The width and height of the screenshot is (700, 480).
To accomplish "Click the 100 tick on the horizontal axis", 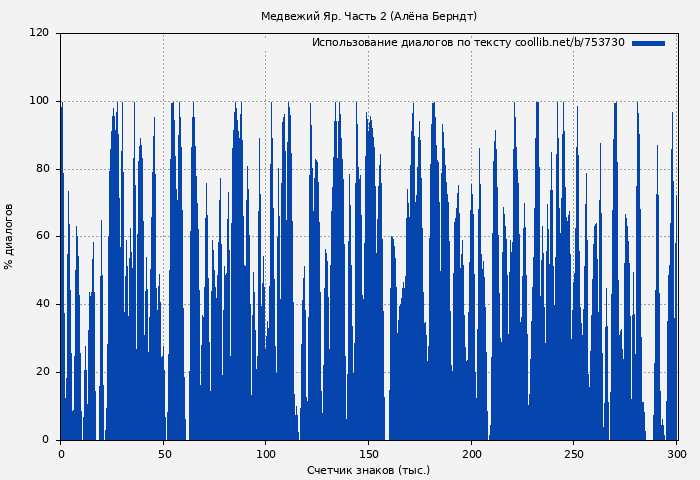I will click(266, 454).
